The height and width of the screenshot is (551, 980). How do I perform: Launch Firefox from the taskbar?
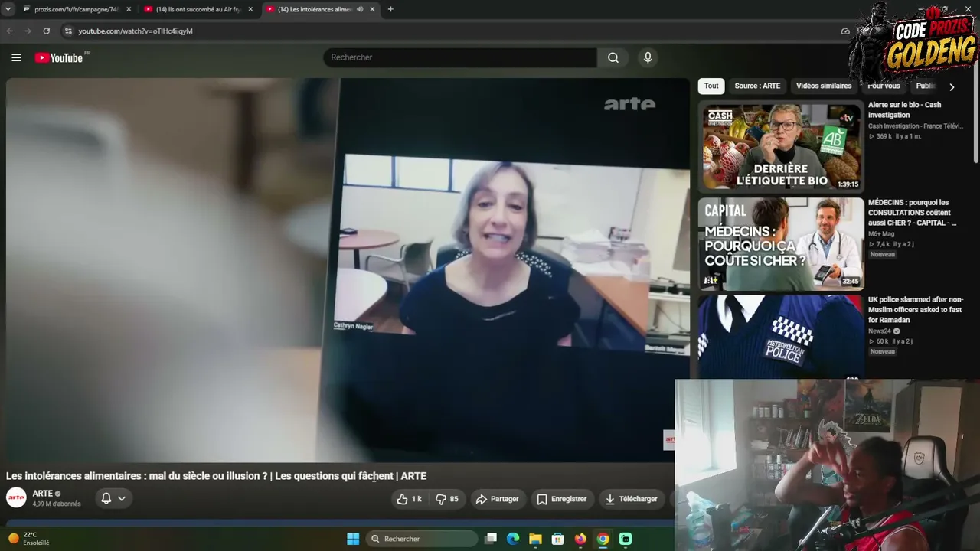click(580, 539)
